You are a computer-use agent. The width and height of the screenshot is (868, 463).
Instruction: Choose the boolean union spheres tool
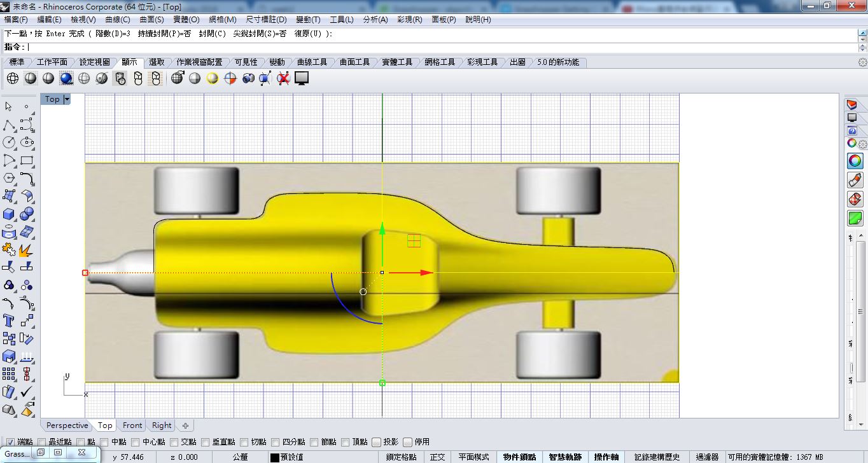pos(27,214)
